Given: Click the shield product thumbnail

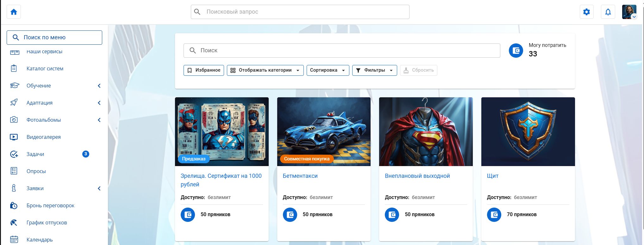Looking at the screenshot, I should click(528, 132).
